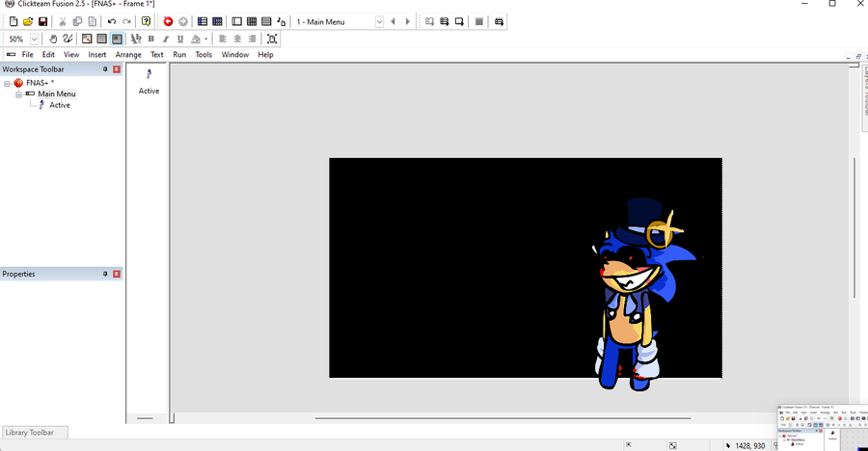Go to the next frame arrow
Viewport: 868px width, 451px height.
(408, 21)
